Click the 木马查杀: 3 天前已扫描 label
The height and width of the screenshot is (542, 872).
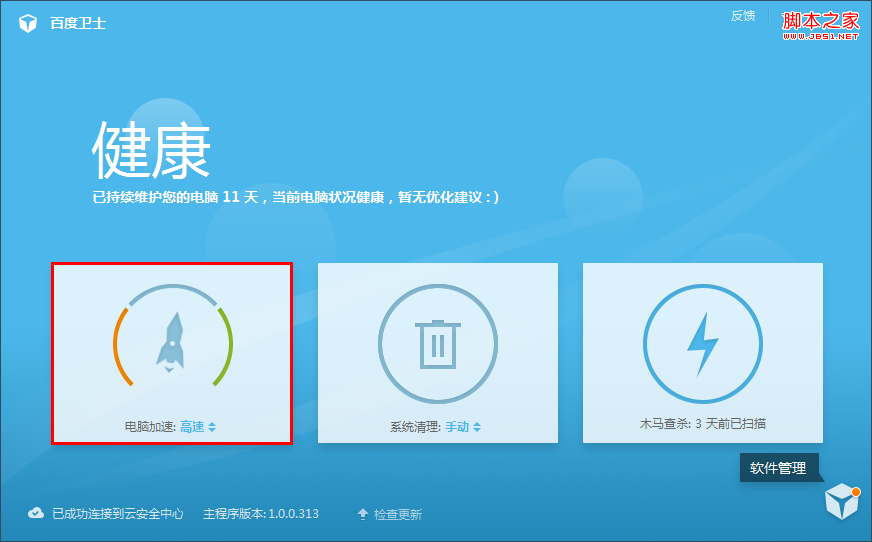(703, 424)
